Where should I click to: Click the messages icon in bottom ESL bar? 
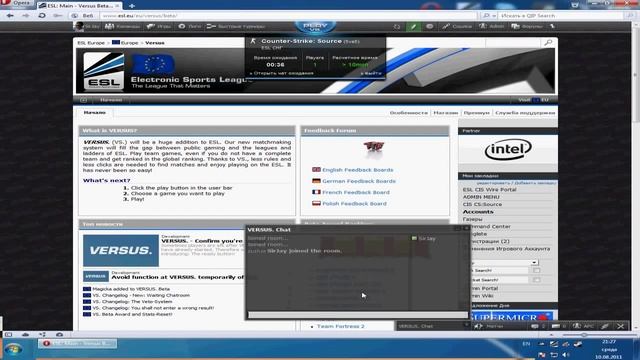click(535, 326)
